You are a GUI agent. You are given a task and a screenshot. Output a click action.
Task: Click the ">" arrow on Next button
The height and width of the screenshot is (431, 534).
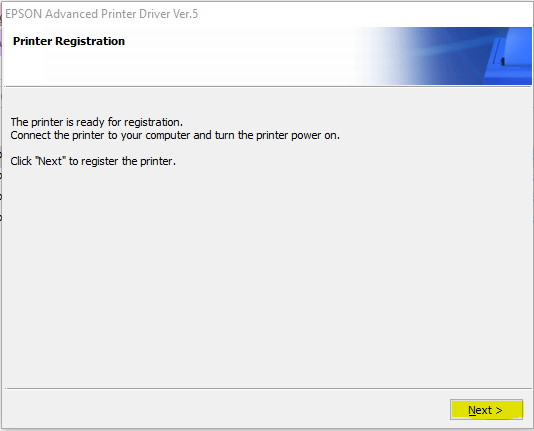(x=499, y=411)
